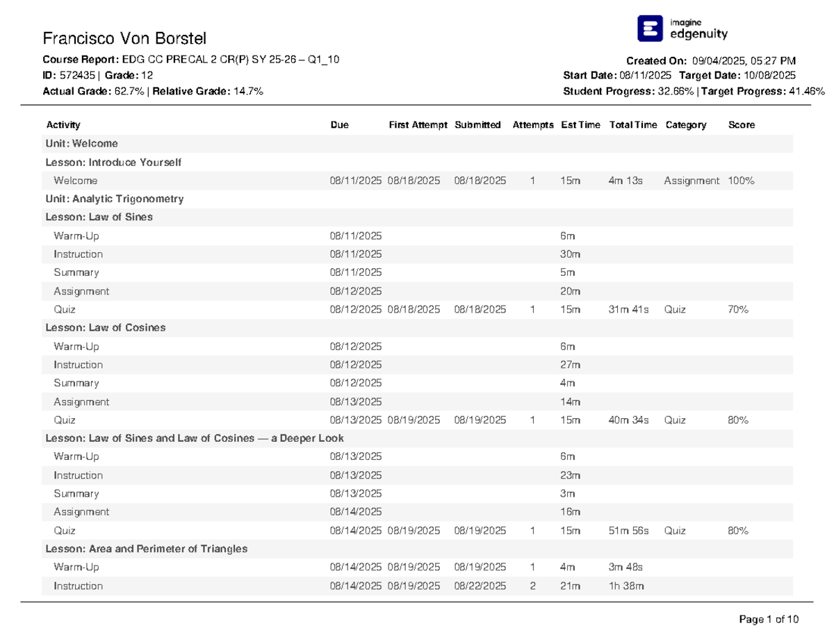Click the Student Progress 32.66% value

[676, 91]
